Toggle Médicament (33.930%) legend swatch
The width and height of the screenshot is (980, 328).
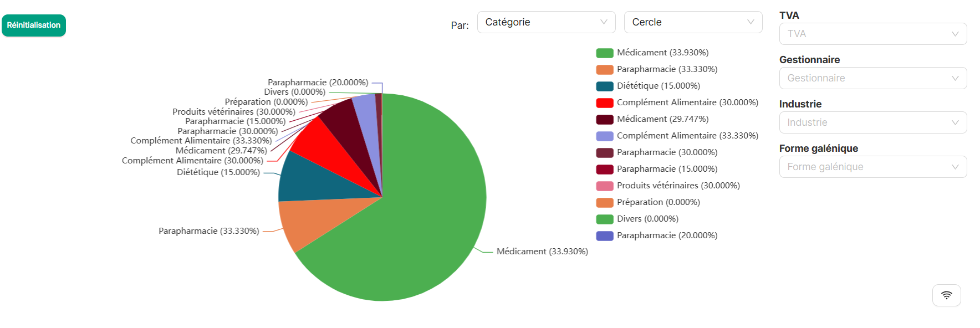[605, 53]
